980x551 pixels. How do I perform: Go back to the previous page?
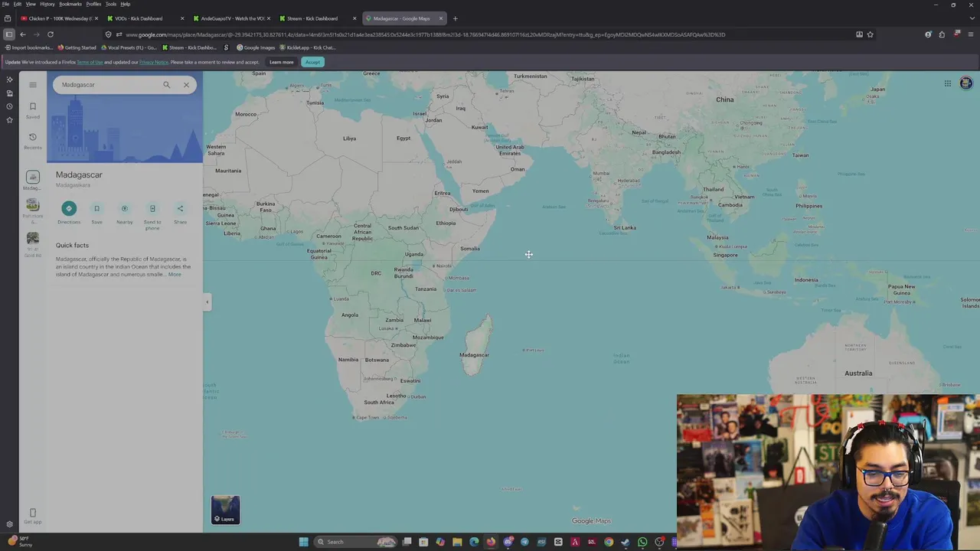click(23, 34)
